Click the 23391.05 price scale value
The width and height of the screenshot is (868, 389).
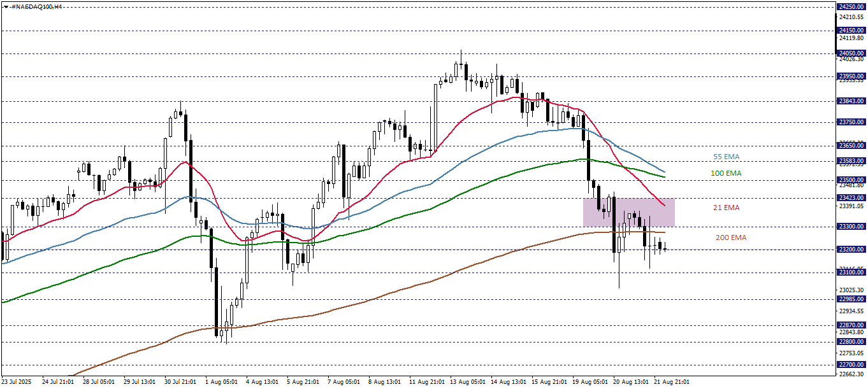coord(852,206)
